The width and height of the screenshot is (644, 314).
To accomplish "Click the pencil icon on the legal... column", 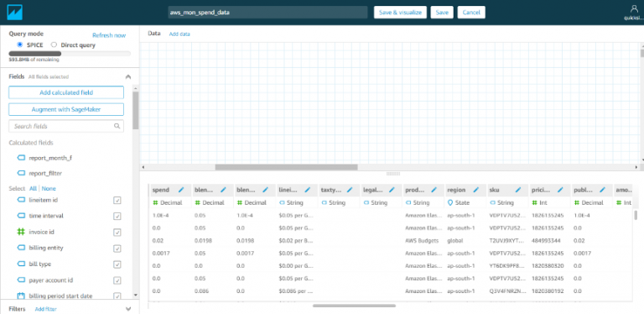I will tap(392, 190).
